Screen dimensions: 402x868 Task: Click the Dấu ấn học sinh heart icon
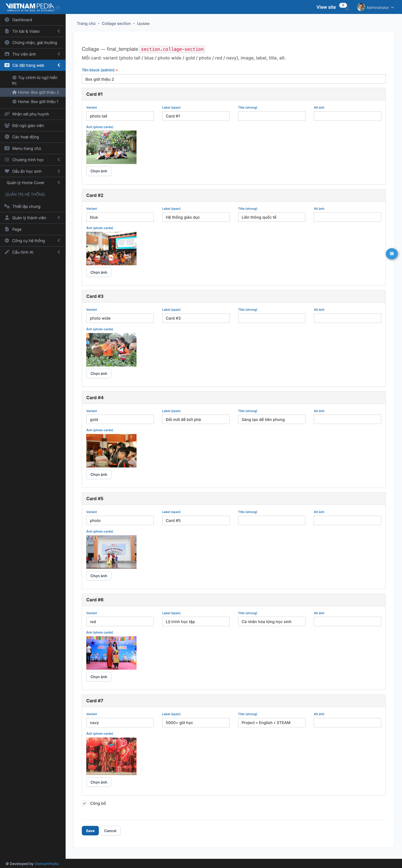click(x=7, y=171)
